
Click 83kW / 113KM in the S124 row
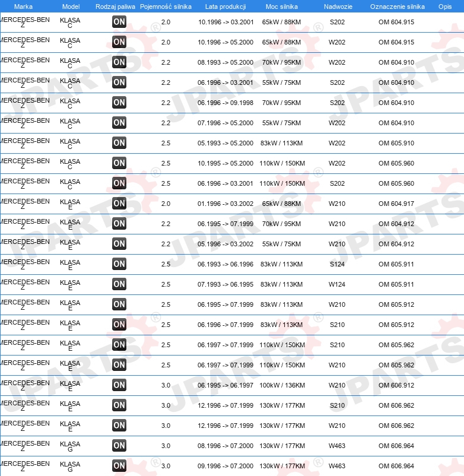pyautogui.click(x=281, y=264)
